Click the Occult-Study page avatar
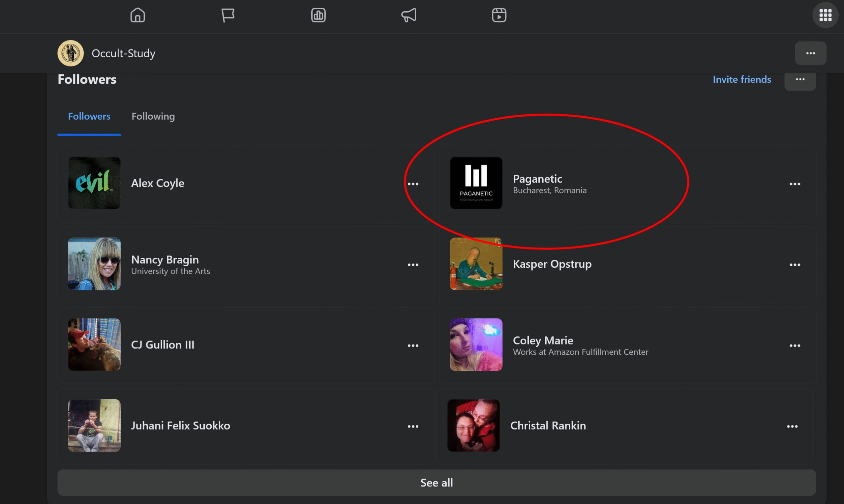The height and width of the screenshot is (504, 844). [71, 53]
